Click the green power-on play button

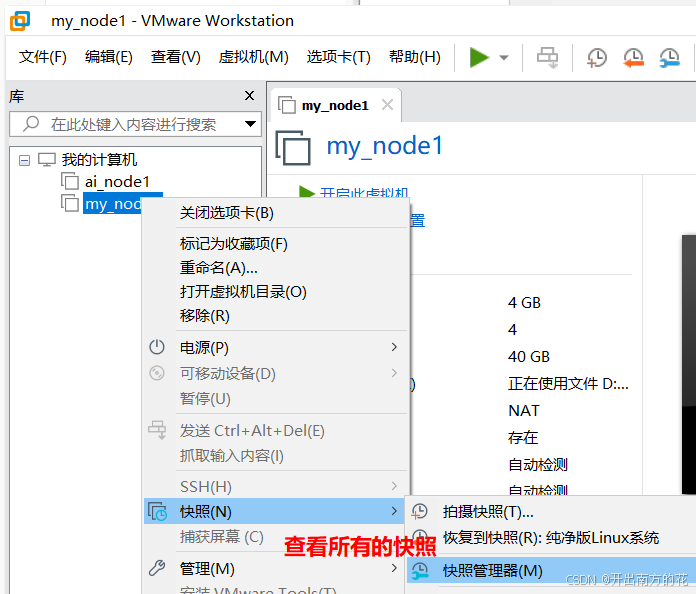pyautogui.click(x=479, y=57)
